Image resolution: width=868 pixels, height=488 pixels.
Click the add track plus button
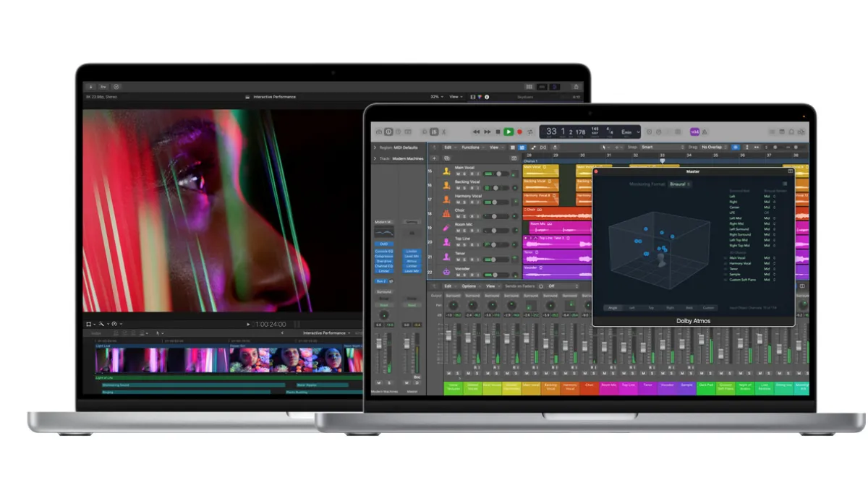(x=434, y=158)
